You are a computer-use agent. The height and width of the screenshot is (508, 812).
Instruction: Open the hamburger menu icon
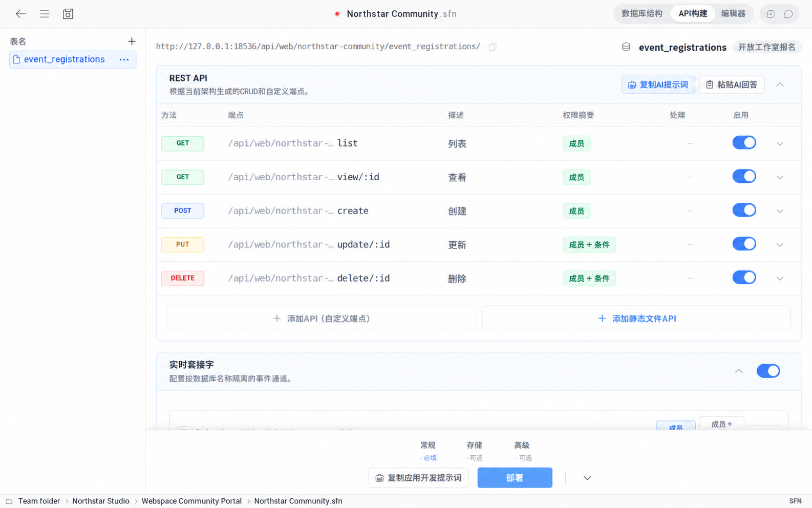click(45, 14)
